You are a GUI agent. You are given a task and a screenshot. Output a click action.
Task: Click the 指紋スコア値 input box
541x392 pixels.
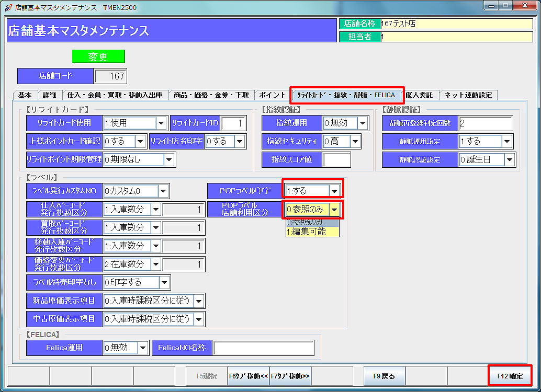[336, 159]
